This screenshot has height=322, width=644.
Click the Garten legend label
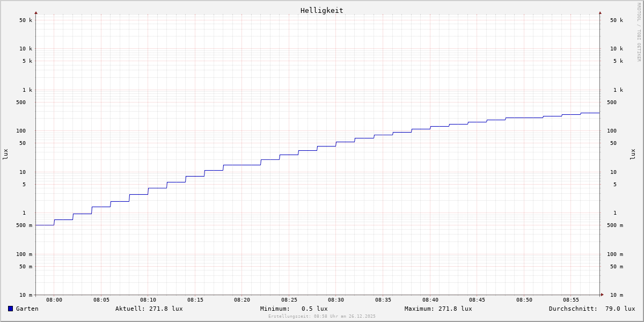(x=27, y=309)
